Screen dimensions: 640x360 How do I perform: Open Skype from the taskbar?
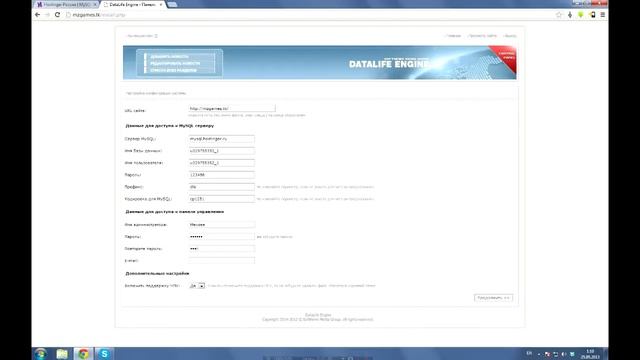(104, 354)
